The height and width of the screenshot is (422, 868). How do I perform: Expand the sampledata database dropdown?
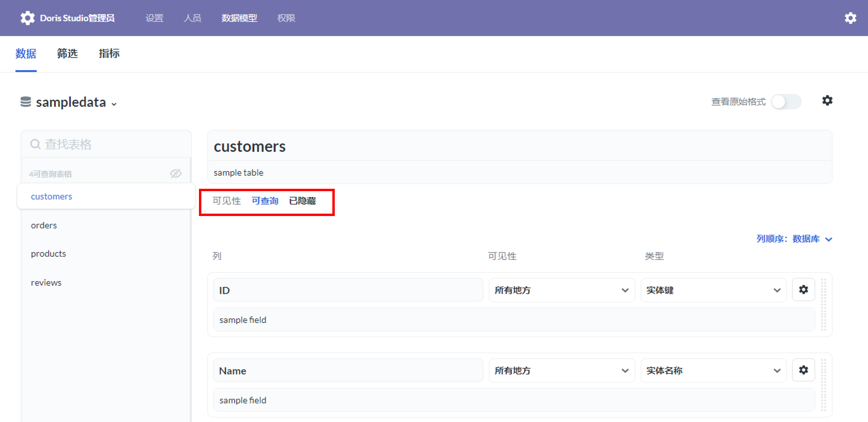click(114, 104)
